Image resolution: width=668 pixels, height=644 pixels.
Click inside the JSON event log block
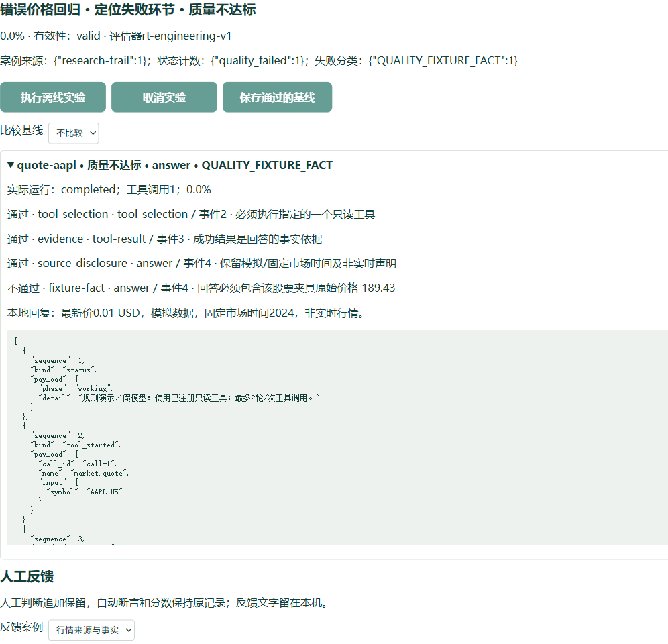pos(337,437)
